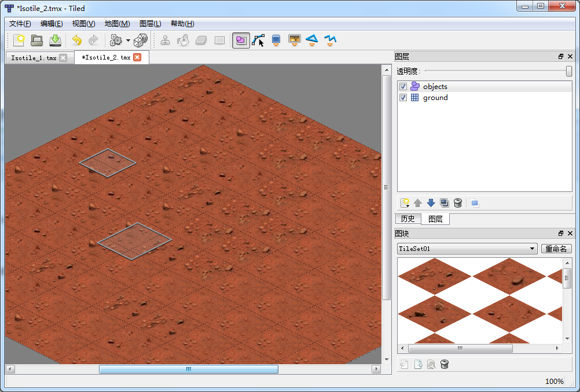Pick the first tile in the tileset
Viewport: 580px width, 392px height.
[435, 276]
